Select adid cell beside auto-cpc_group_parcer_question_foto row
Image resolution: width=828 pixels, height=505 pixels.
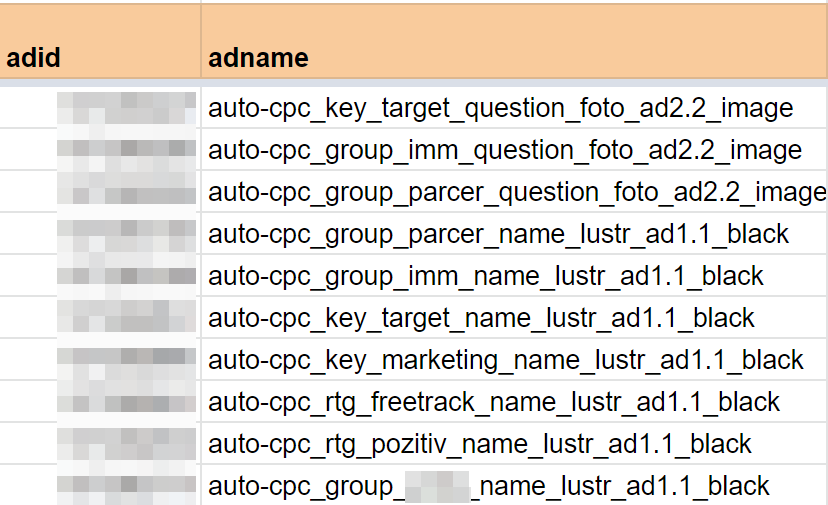100,192
